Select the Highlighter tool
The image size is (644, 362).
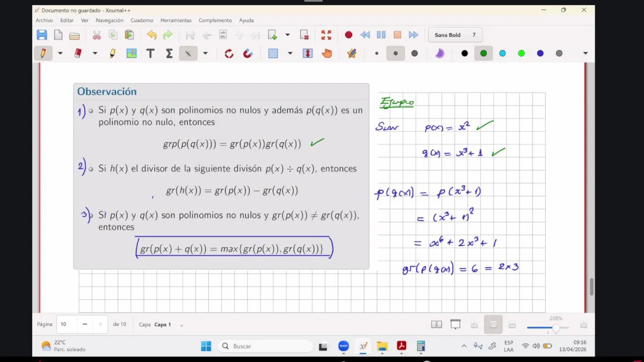(x=113, y=53)
